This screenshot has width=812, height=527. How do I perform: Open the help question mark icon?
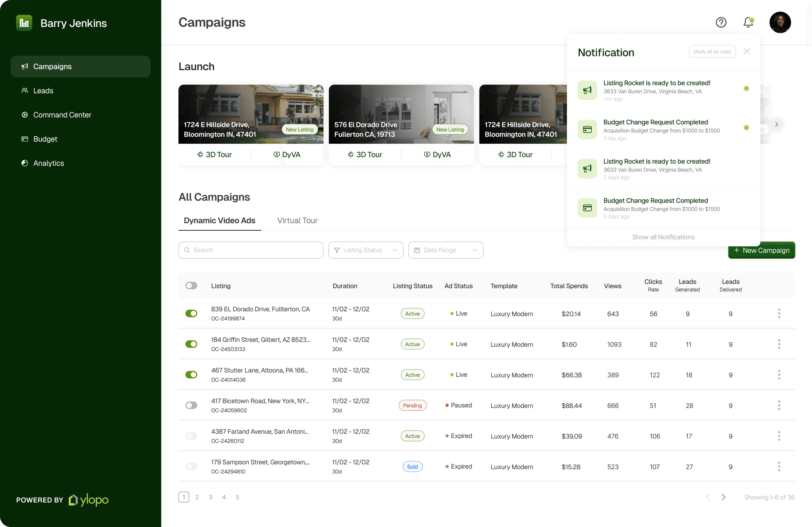(x=720, y=23)
